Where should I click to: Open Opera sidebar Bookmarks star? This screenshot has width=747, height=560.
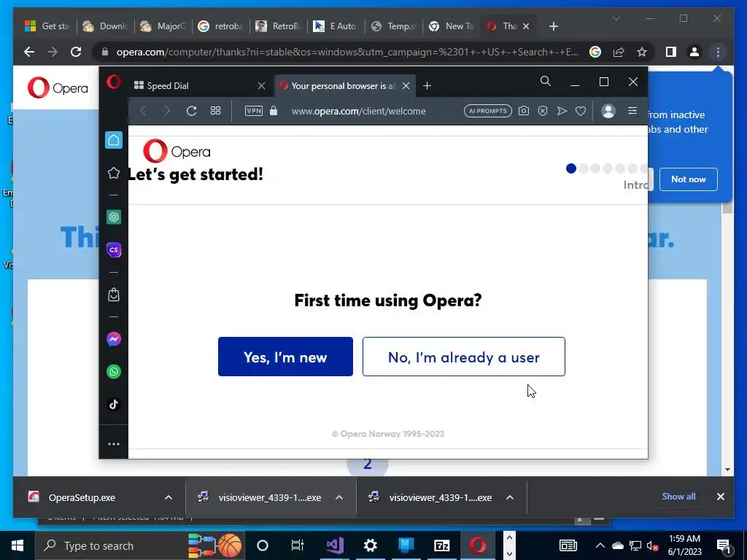pyautogui.click(x=113, y=173)
